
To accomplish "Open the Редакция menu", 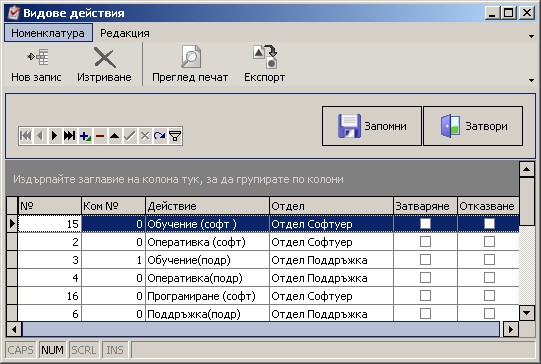I will 125,33.
